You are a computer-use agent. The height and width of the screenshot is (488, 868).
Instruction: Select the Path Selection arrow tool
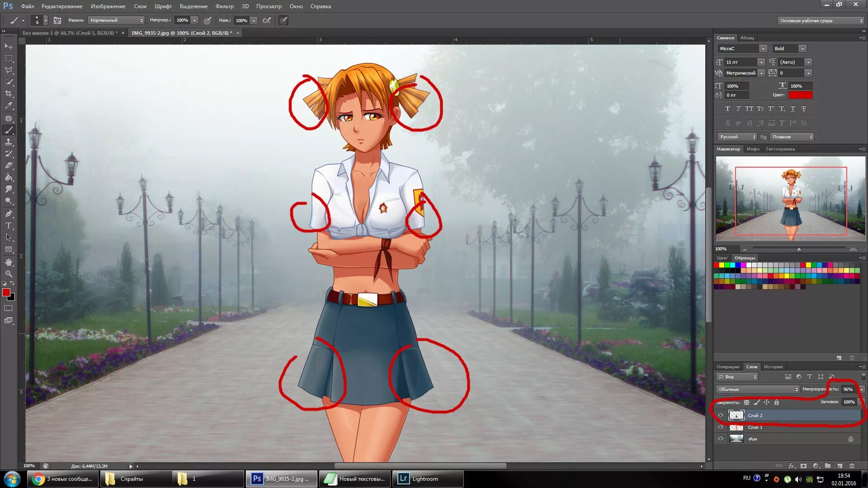(x=9, y=237)
